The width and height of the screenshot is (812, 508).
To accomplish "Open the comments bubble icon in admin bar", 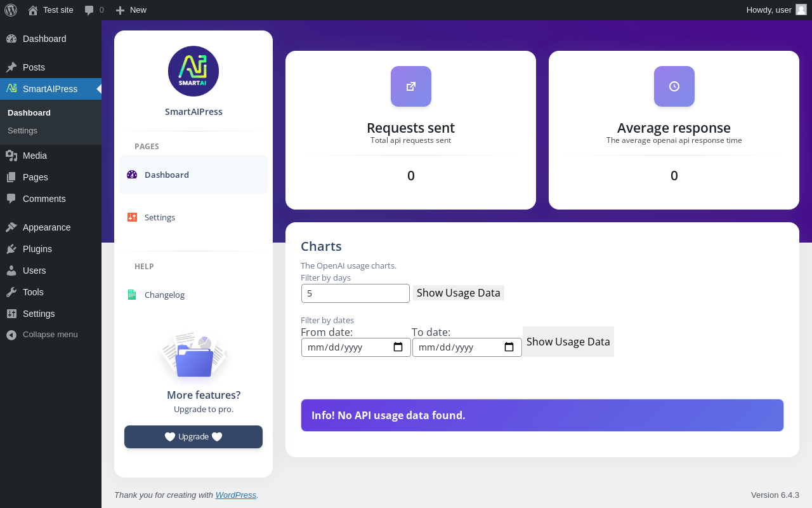I will (x=89, y=10).
